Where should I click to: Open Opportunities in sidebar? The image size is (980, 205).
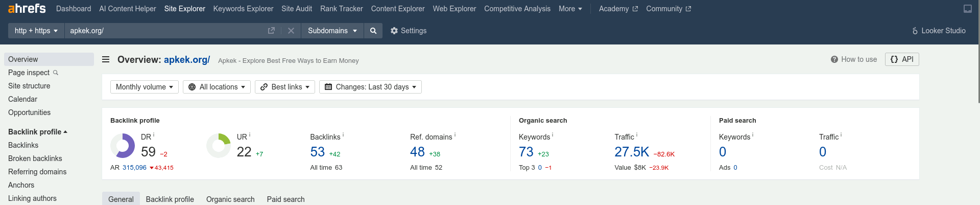tap(29, 112)
